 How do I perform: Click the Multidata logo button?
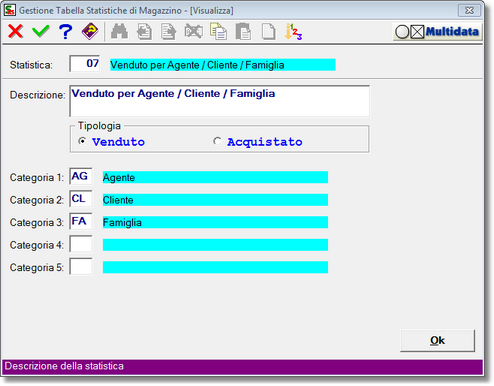pyautogui.click(x=437, y=32)
